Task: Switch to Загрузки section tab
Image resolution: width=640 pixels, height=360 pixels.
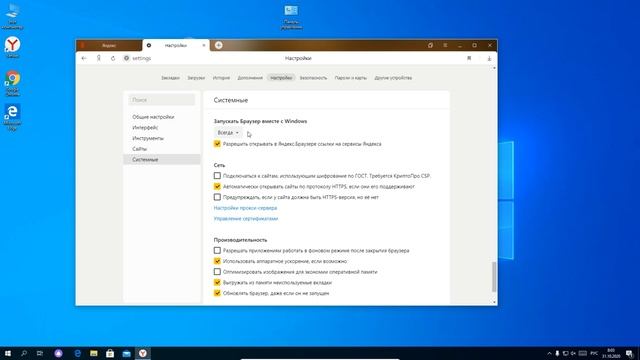Action: (196, 78)
